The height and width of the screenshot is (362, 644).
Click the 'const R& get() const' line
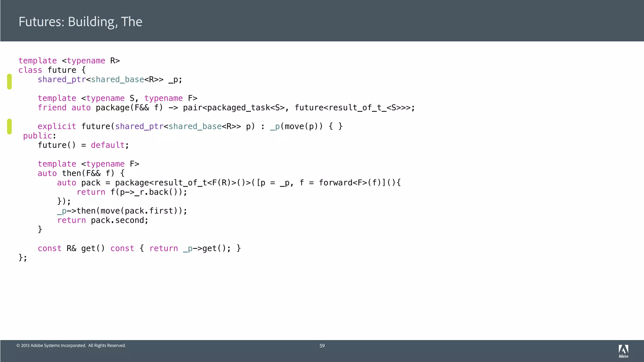[x=139, y=249]
